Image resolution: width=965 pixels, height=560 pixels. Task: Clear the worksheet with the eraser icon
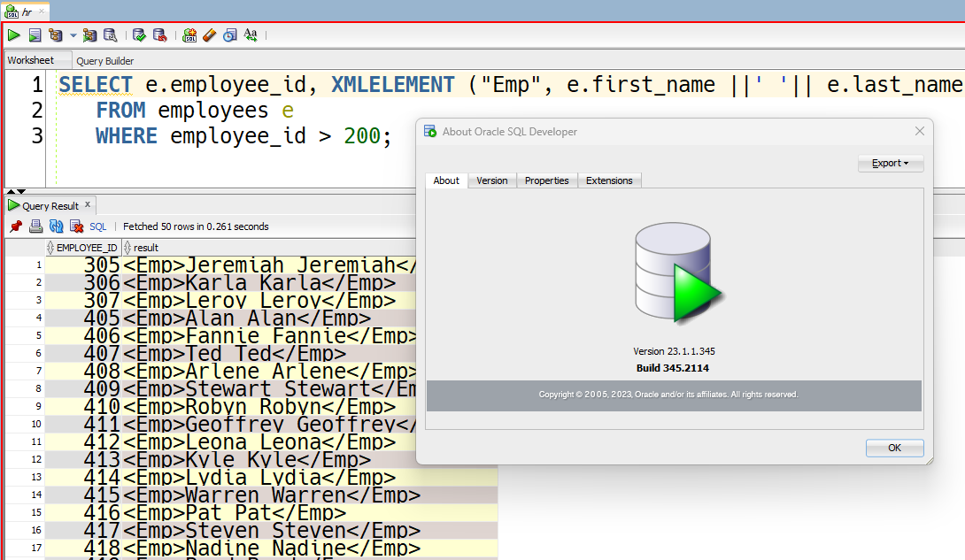point(209,35)
